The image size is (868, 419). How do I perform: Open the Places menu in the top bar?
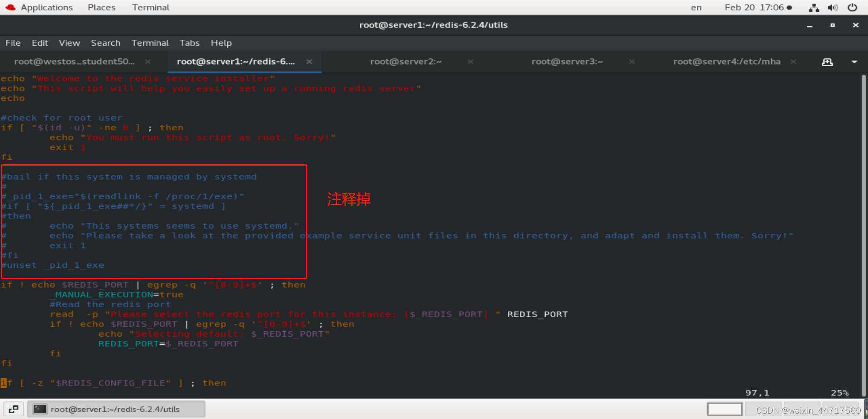tap(101, 7)
